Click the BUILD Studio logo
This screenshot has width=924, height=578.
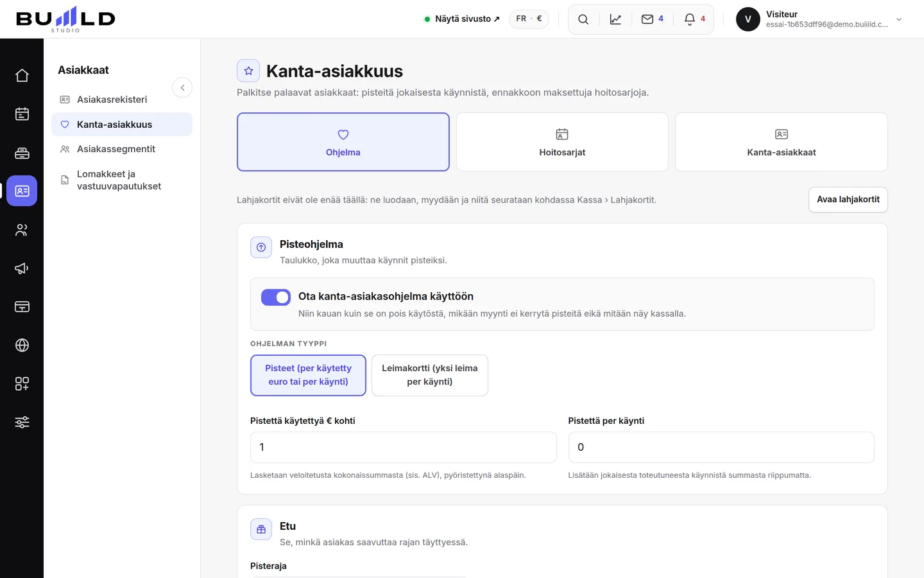click(65, 19)
